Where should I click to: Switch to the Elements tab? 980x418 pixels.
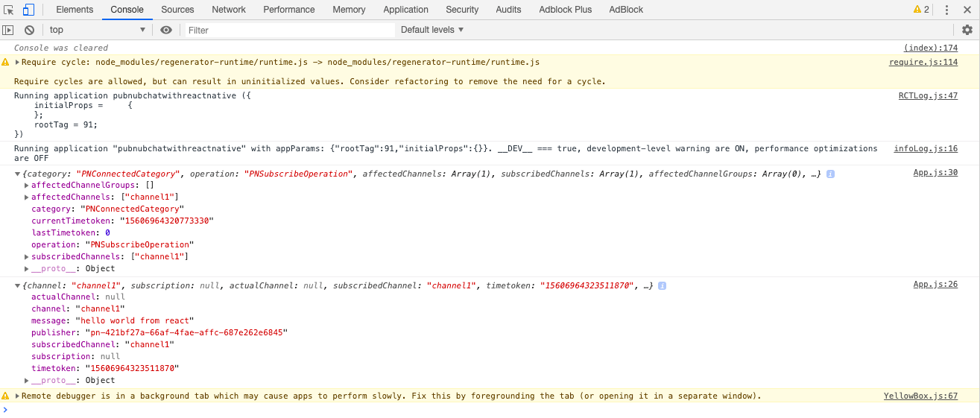75,10
